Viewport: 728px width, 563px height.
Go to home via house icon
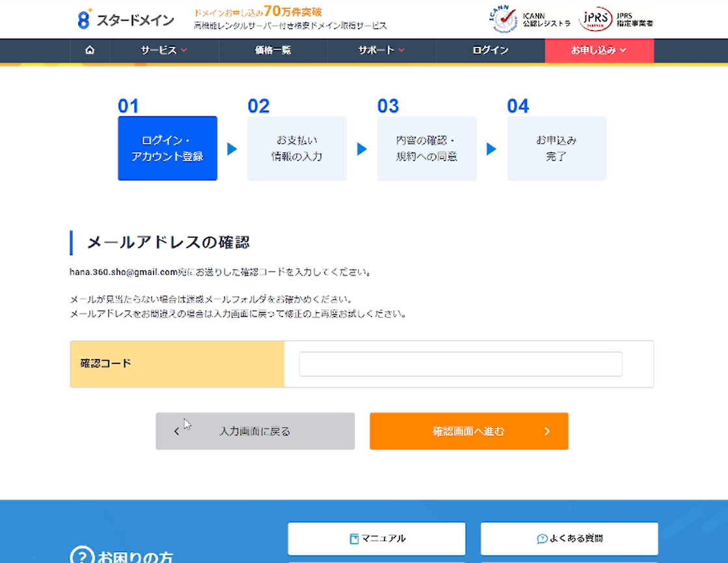tap(90, 50)
